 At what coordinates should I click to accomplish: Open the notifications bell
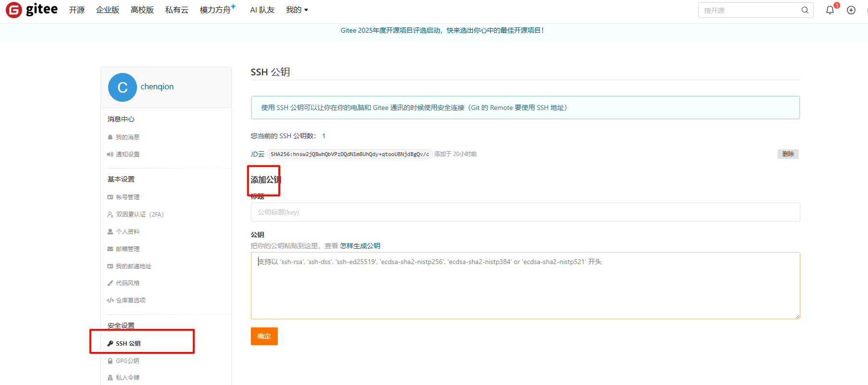coord(830,10)
